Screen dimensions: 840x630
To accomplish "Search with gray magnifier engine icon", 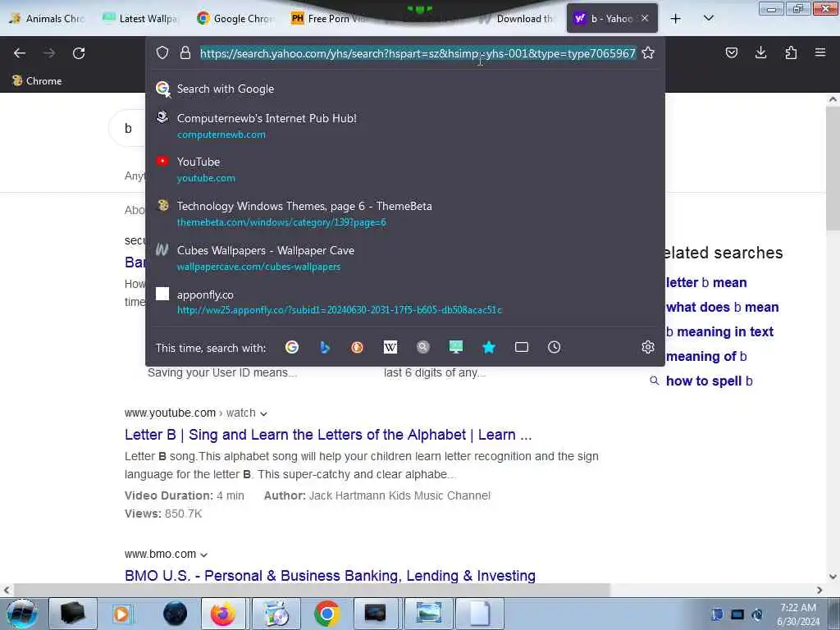I will pyautogui.click(x=423, y=348).
